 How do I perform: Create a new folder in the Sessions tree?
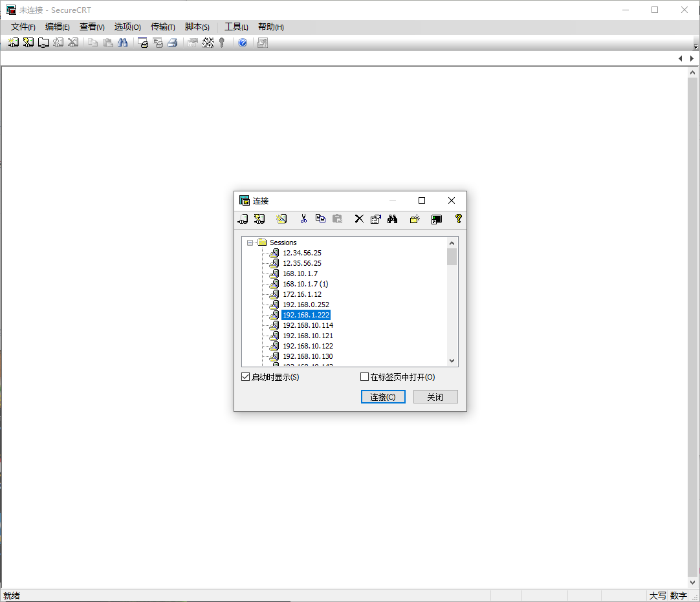pos(415,219)
